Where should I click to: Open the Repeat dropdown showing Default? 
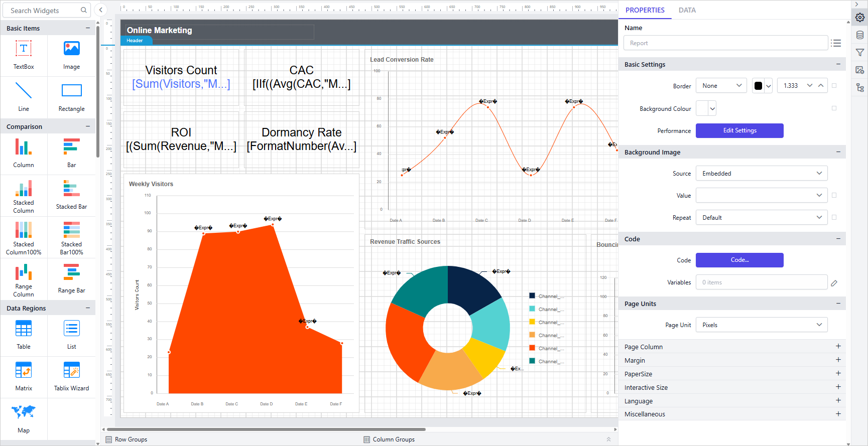pos(762,218)
